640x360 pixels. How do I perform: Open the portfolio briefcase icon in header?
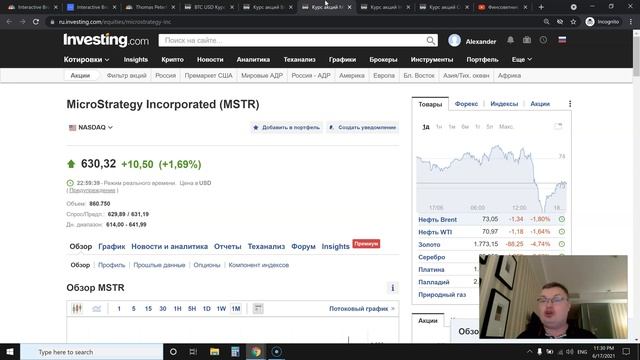527,40
